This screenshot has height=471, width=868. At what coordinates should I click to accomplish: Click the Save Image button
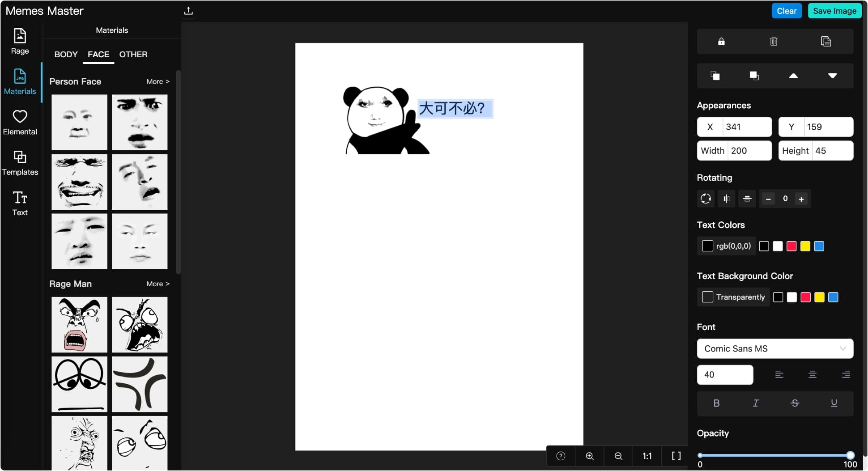tap(834, 11)
